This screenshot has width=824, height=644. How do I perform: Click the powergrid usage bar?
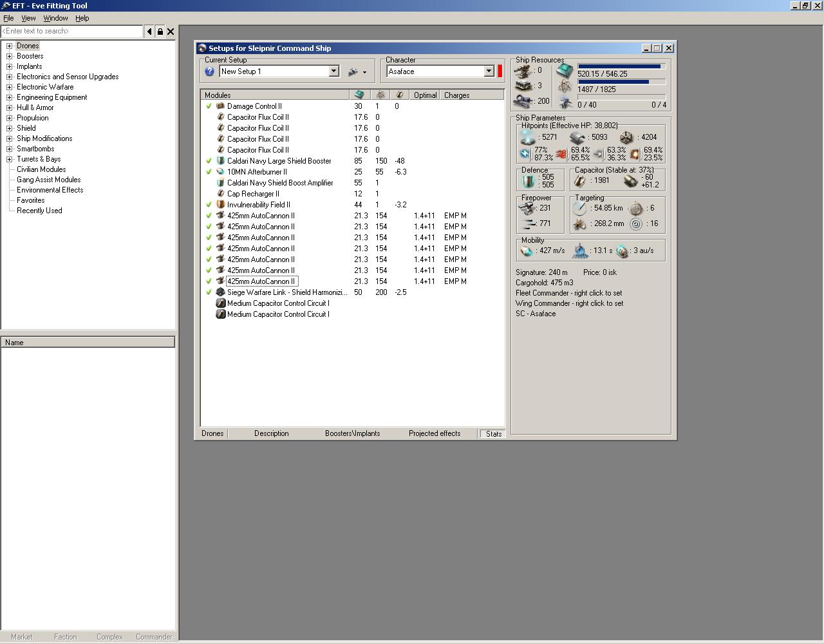[x=621, y=82]
